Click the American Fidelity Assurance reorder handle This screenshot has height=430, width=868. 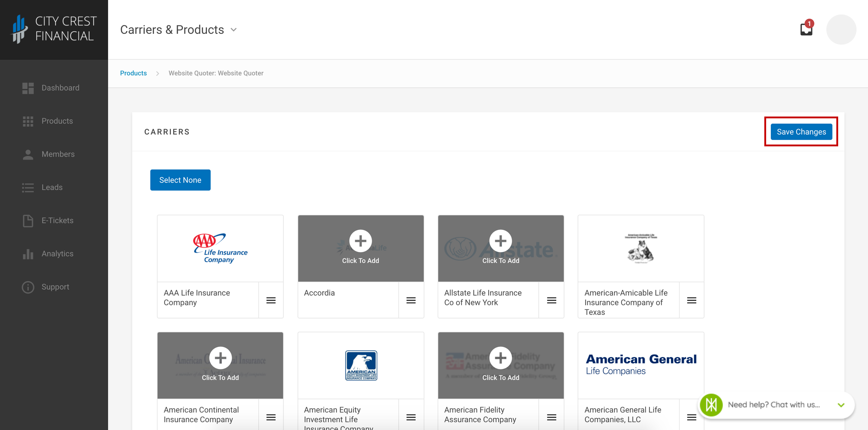pos(551,417)
